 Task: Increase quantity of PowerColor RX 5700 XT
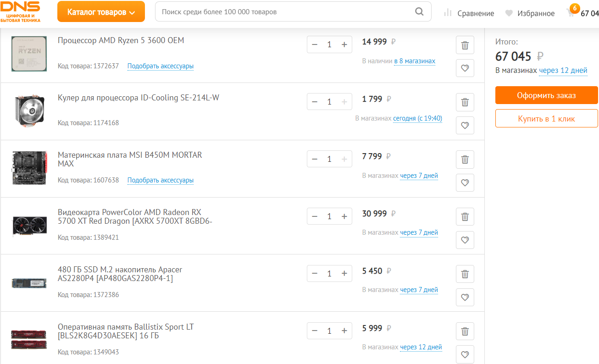344,216
